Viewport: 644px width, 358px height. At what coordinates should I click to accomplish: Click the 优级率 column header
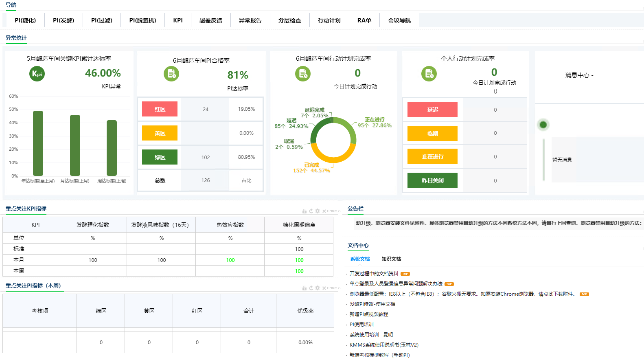tap(305, 311)
